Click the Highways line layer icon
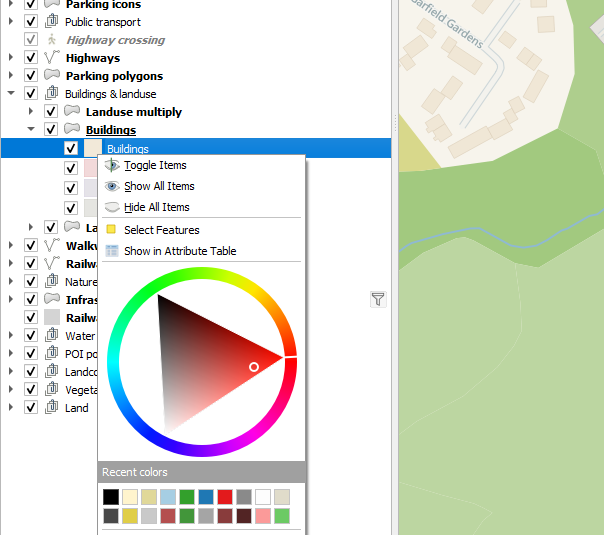604x535 pixels. coord(52,58)
